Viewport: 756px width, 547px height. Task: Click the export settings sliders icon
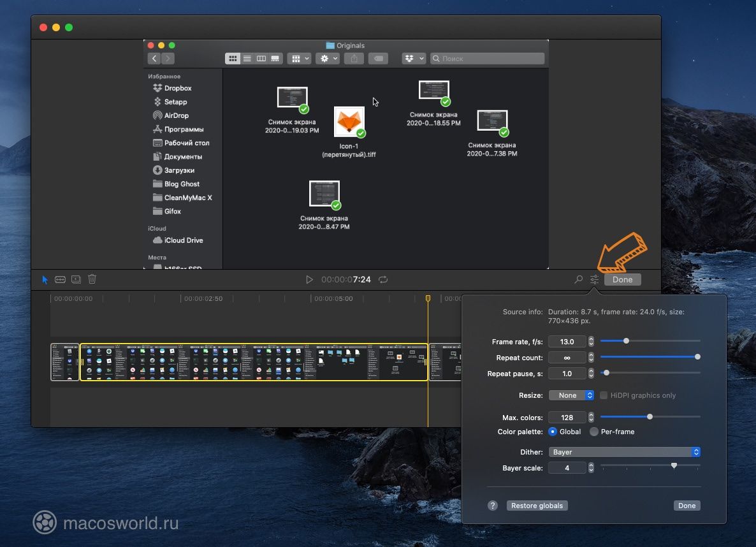594,279
